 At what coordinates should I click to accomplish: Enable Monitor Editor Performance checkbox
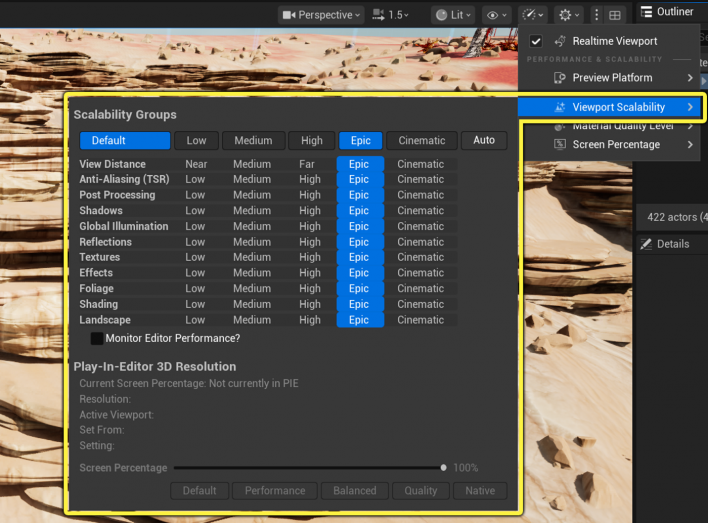click(x=97, y=338)
